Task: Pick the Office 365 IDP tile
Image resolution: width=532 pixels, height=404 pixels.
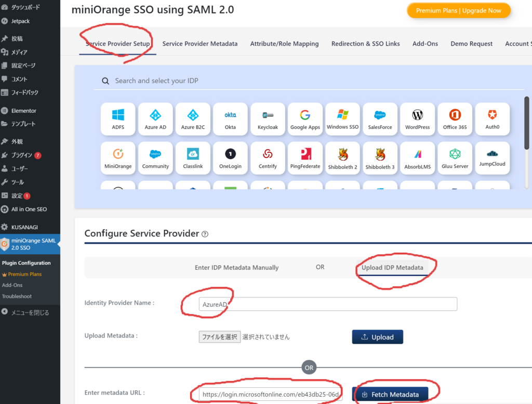Action: pyautogui.click(x=455, y=119)
